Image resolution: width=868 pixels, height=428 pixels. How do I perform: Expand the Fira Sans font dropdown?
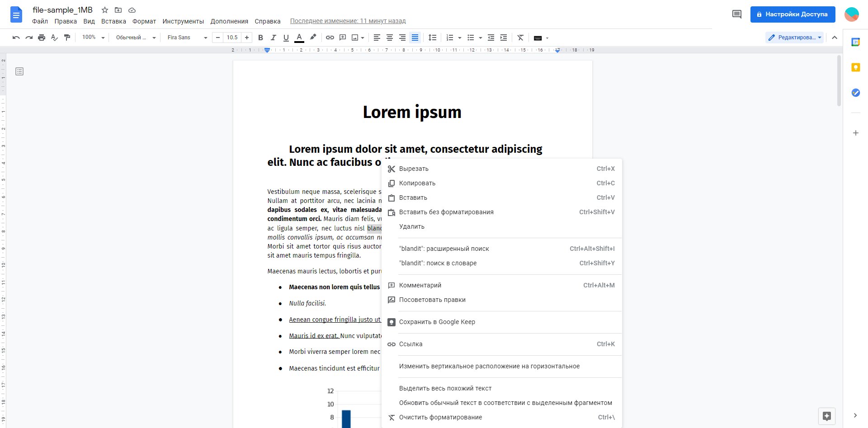(x=187, y=38)
